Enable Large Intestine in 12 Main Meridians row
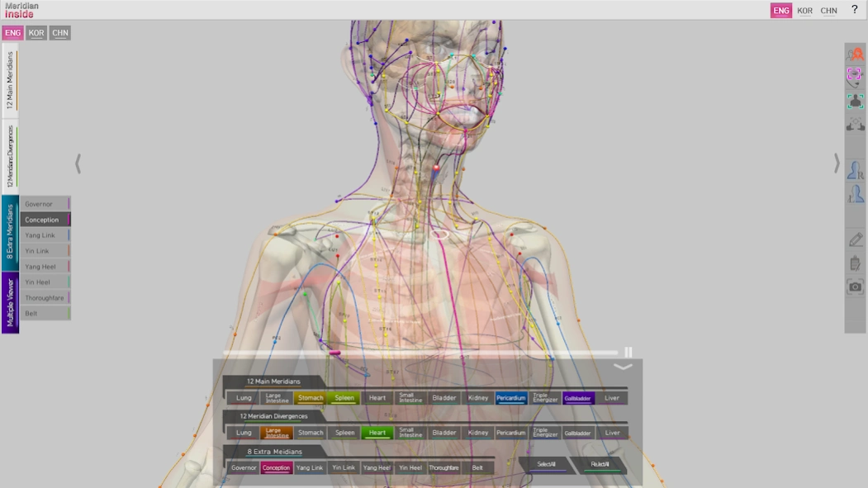This screenshot has height=488, width=868. click(277, 398)
